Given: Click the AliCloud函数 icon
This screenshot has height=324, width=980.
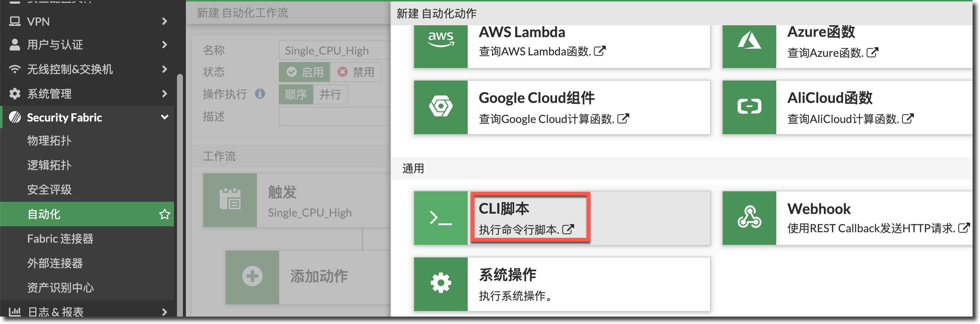Looking at the screenshot, I should (749, 107).
